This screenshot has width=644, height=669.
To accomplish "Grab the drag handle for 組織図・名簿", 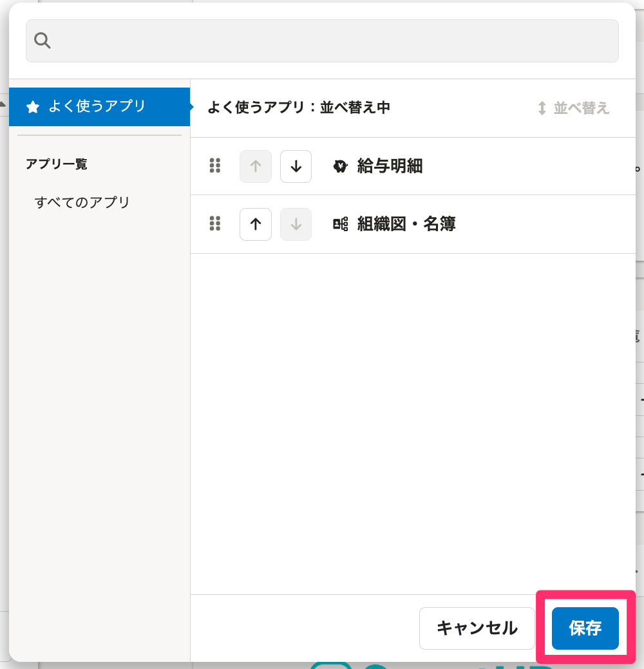I will 215,224.
